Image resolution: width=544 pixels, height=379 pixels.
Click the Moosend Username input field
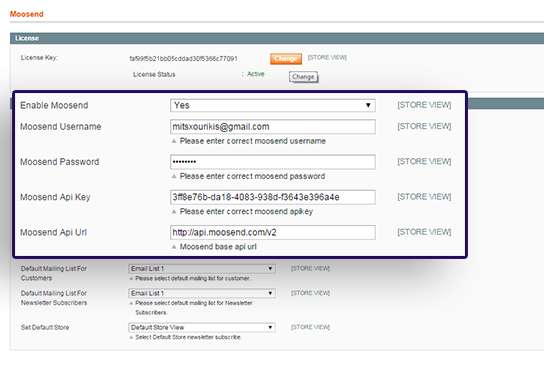273,127
